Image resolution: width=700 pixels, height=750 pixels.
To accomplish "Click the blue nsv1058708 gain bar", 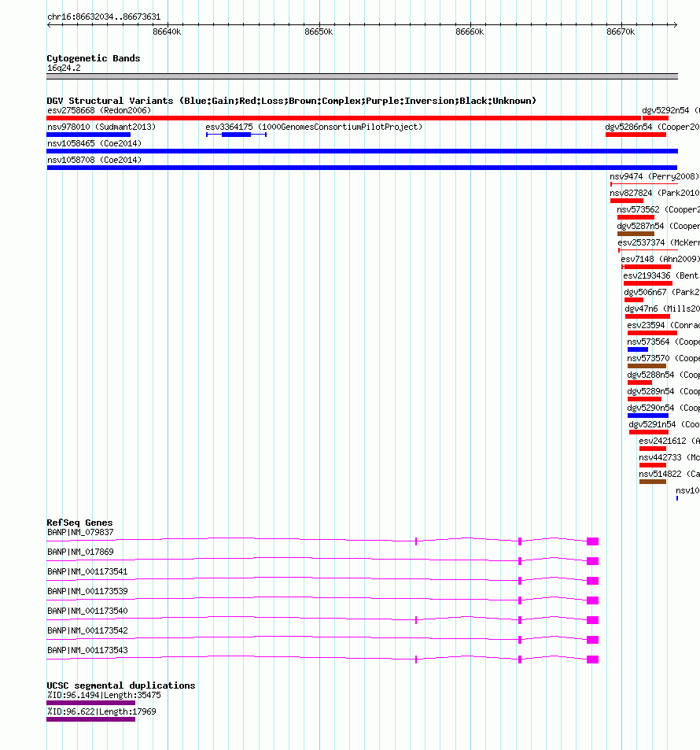I will [x=362, y=168].
